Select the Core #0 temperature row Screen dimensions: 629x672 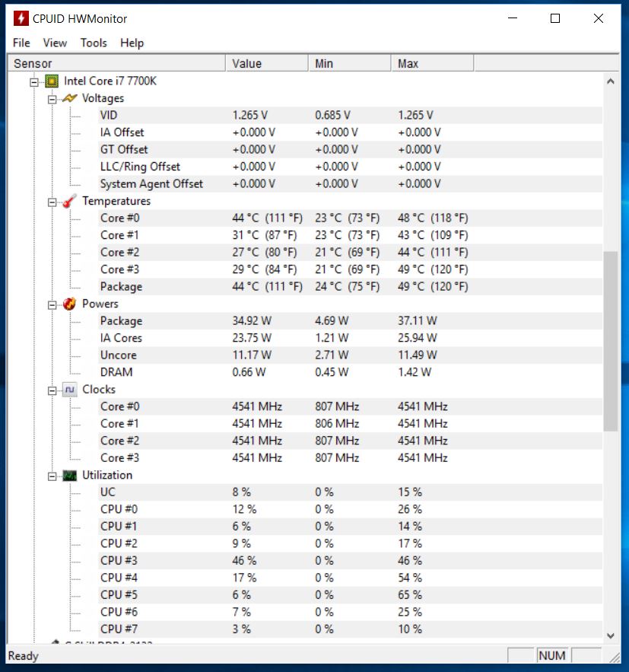tap(350, 218)
